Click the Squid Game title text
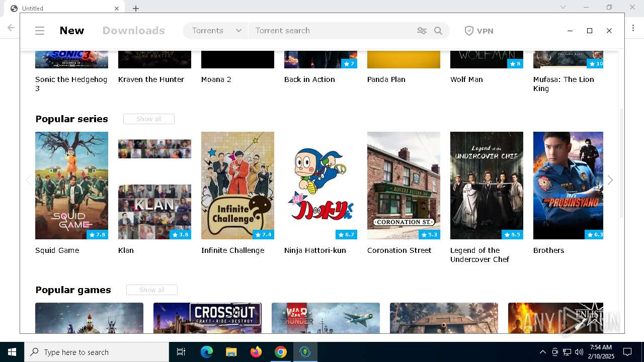 tap(57, 250)
